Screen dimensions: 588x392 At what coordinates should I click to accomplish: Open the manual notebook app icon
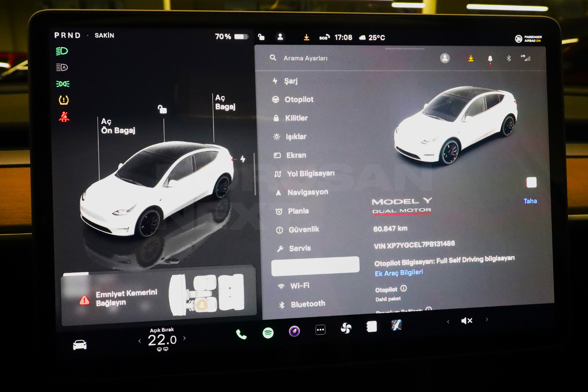372,326
